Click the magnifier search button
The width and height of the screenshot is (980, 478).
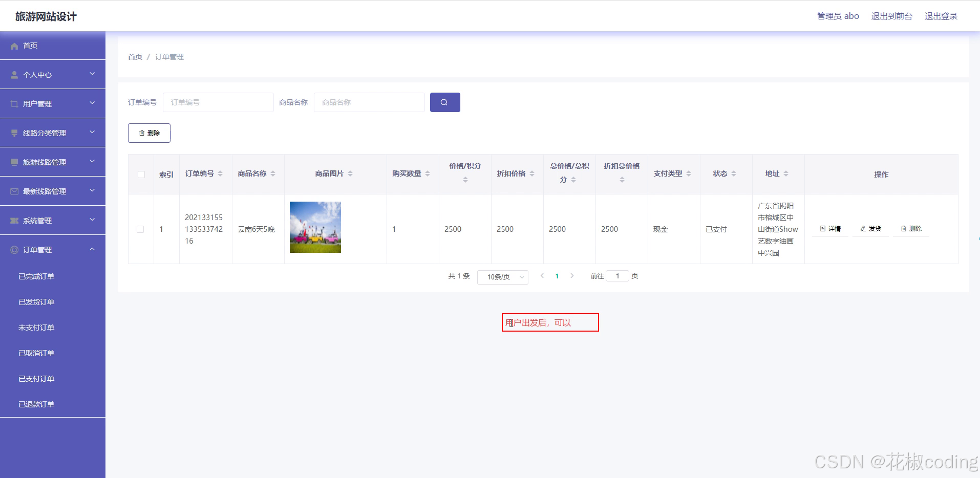[x=445, y=102]
